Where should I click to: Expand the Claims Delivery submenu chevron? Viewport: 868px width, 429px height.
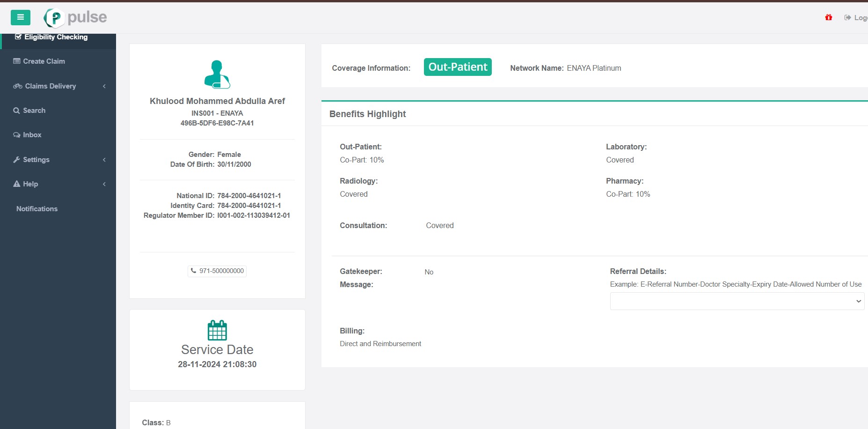tap(104, 86)
